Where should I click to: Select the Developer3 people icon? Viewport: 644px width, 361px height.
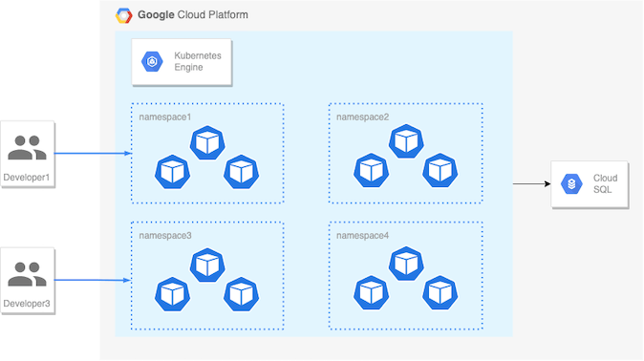(27, 274)
